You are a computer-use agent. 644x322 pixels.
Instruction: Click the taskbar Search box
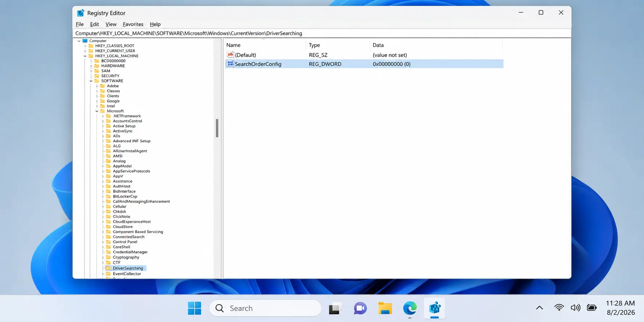(265, 308)
